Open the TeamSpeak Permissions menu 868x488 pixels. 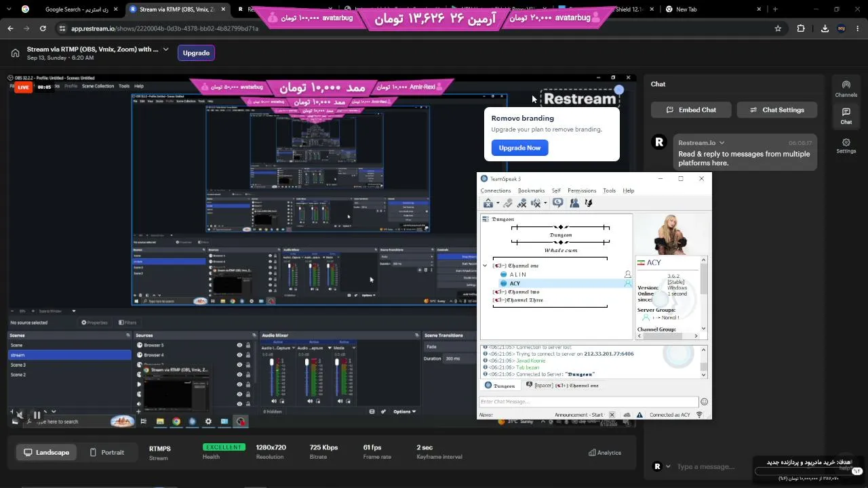582,190
